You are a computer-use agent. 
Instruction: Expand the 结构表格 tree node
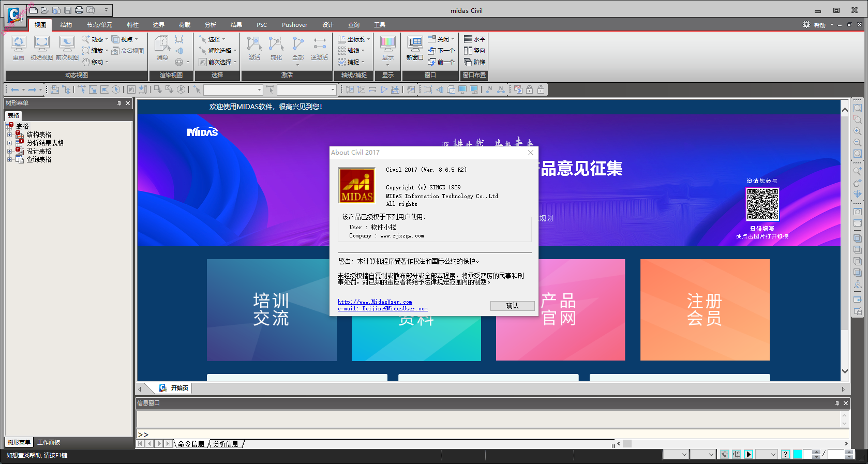tap(9, 135)
